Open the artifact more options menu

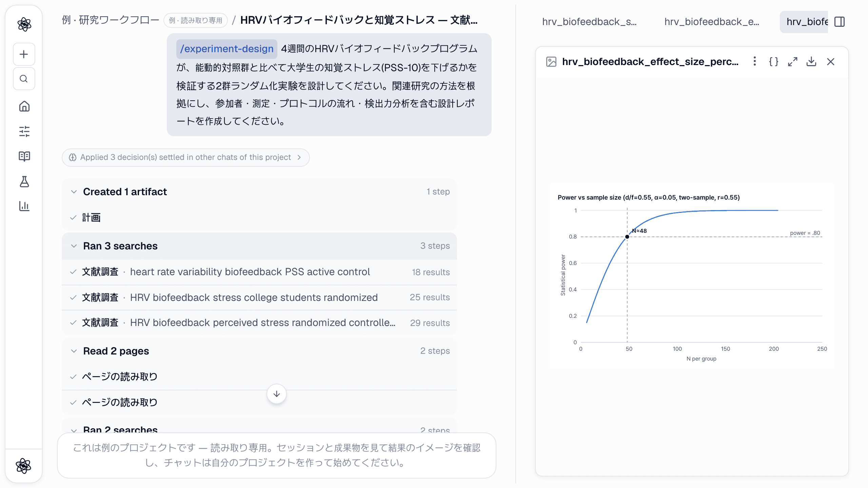754,61
